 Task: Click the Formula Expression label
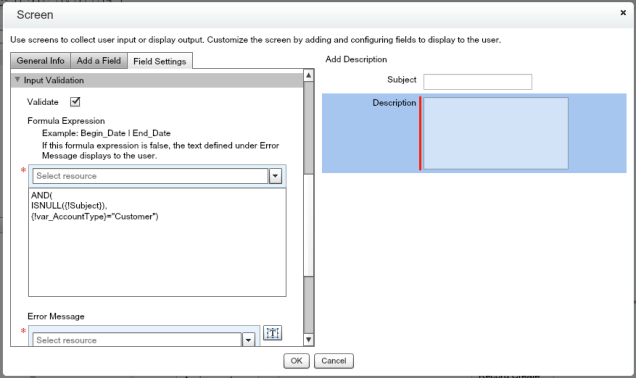tap(66, 121)
